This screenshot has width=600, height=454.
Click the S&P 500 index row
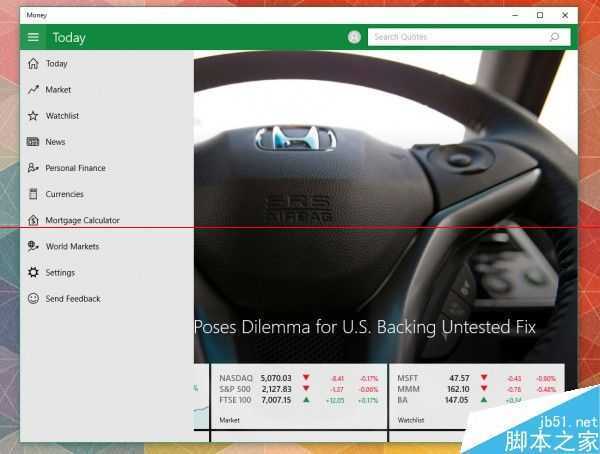point(299,389)
